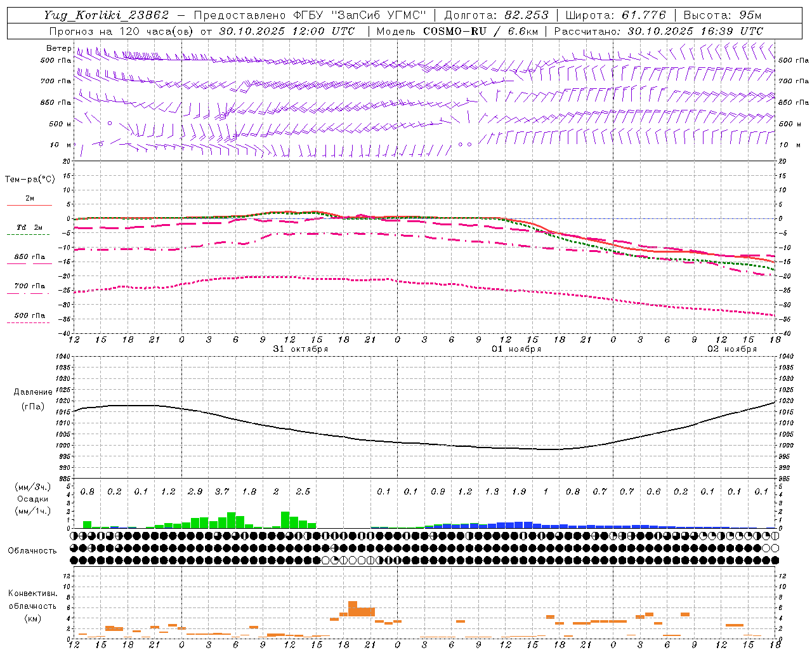Click the 850 гПа temperature legend entry

[x=30, y=257]
